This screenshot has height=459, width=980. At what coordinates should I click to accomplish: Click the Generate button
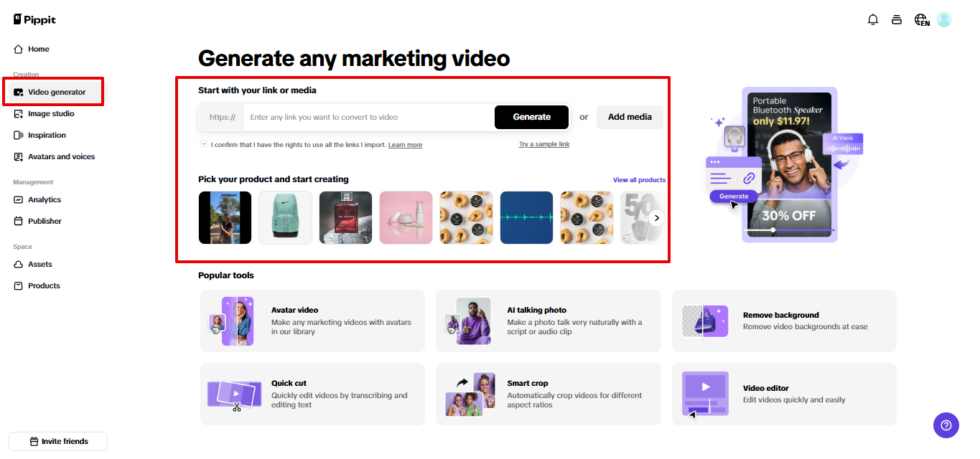[531, 116]
